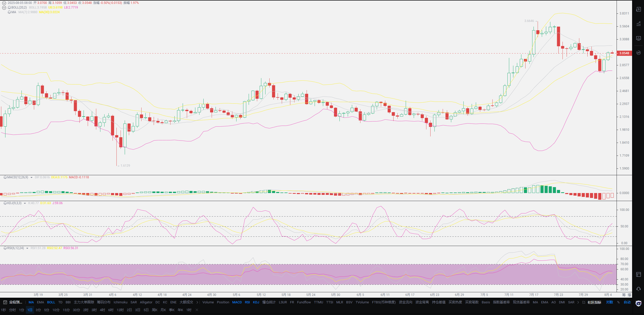
Task: Add the 主力大单跟踪 indicator
Action: click(84, 302)
